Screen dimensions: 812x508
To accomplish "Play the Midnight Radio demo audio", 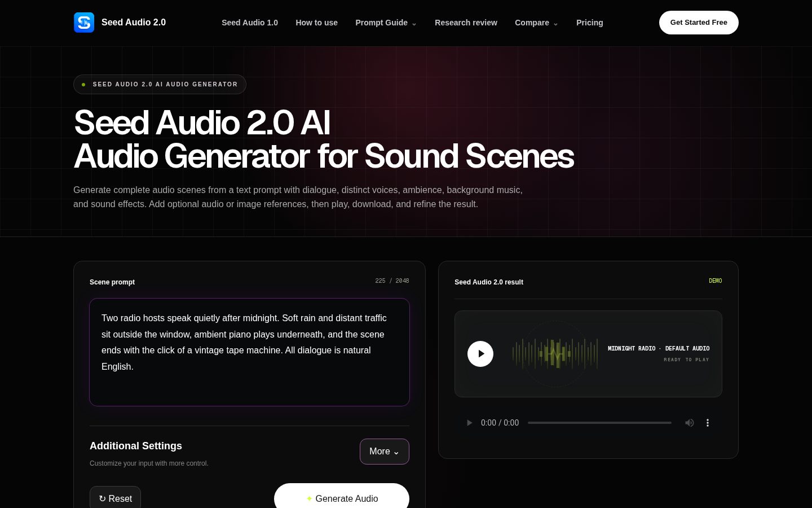I will [x=480, y=354].
